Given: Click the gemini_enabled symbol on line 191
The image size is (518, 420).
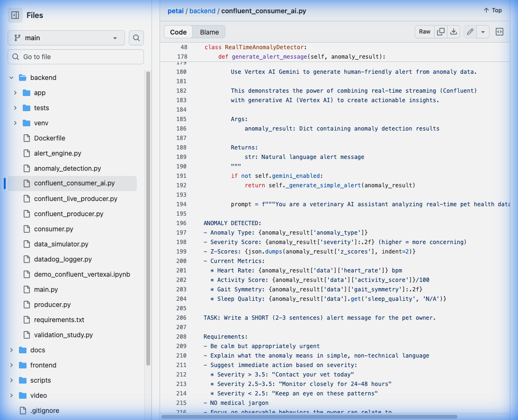Looking at the screenshot, I should [296, 176].
